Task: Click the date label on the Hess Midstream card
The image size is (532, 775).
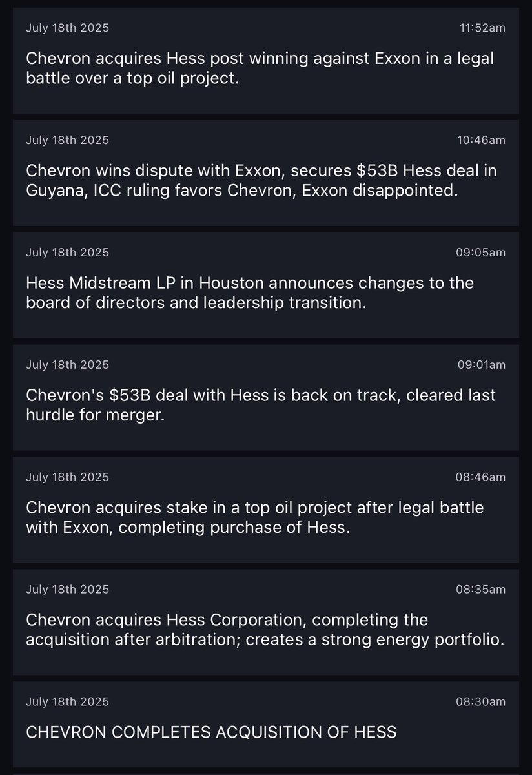Action: 68,253
